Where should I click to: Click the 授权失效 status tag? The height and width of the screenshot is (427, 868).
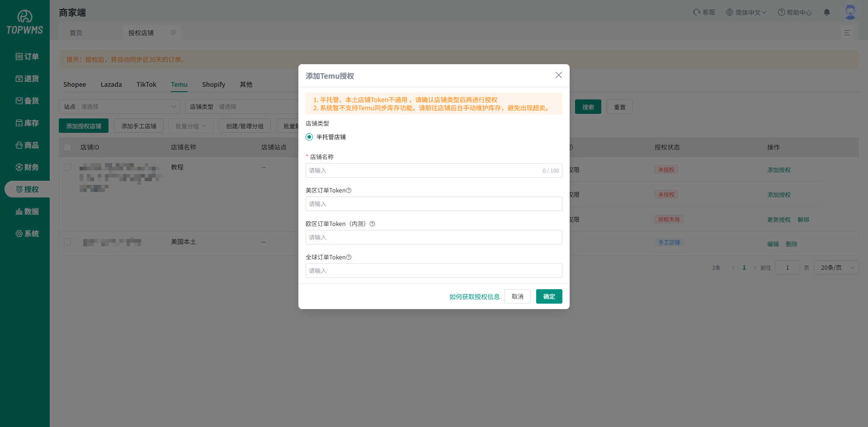[x=669, y=220]
